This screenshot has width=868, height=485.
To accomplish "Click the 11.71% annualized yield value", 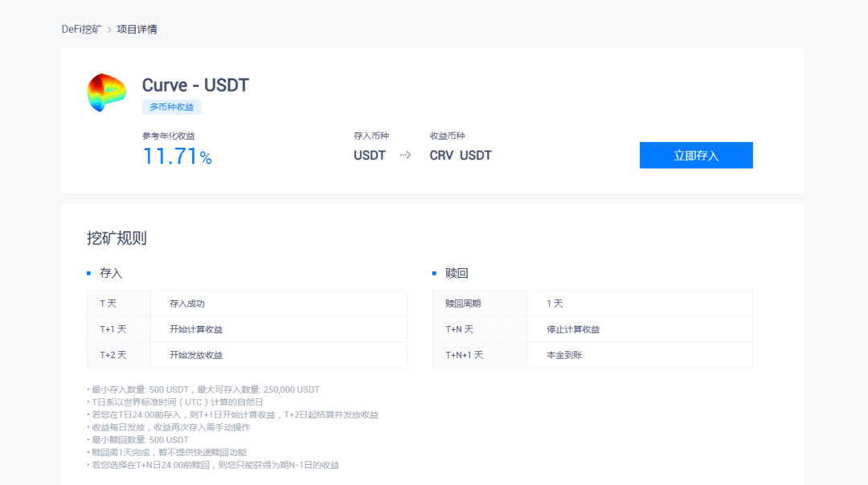I will tap(177, 157).
